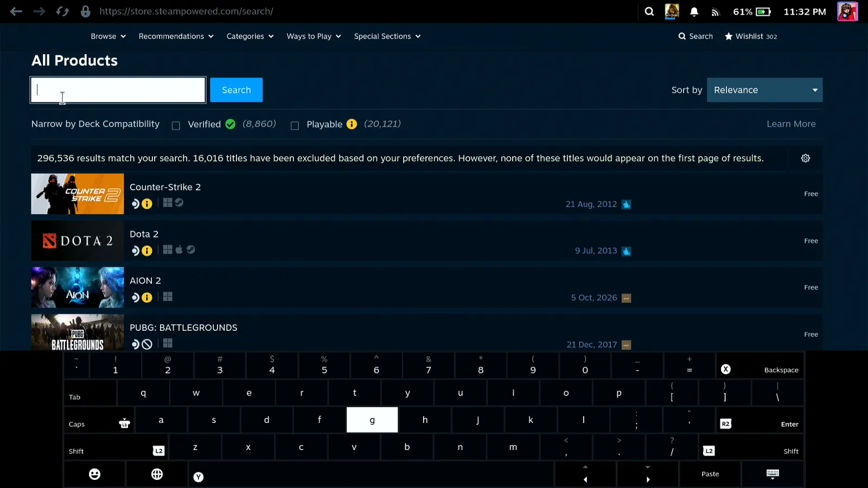Toggle the right Shift key
Screen dimensions: 868x488
(x=751, y=447)
